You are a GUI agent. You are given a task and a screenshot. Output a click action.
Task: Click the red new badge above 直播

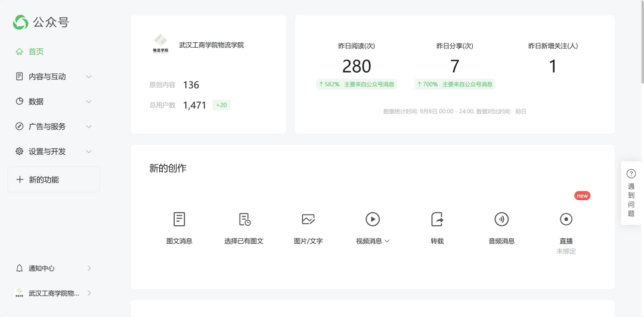[583, 195]
